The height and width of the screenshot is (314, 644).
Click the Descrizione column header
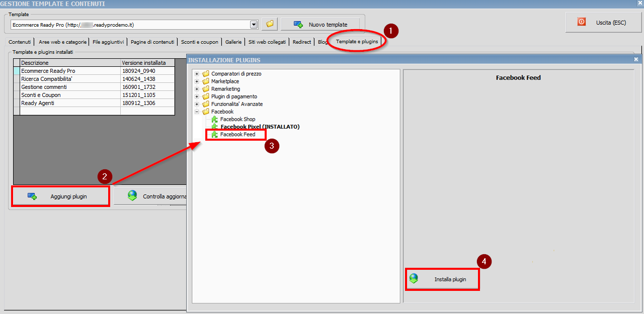pos(70,63)
